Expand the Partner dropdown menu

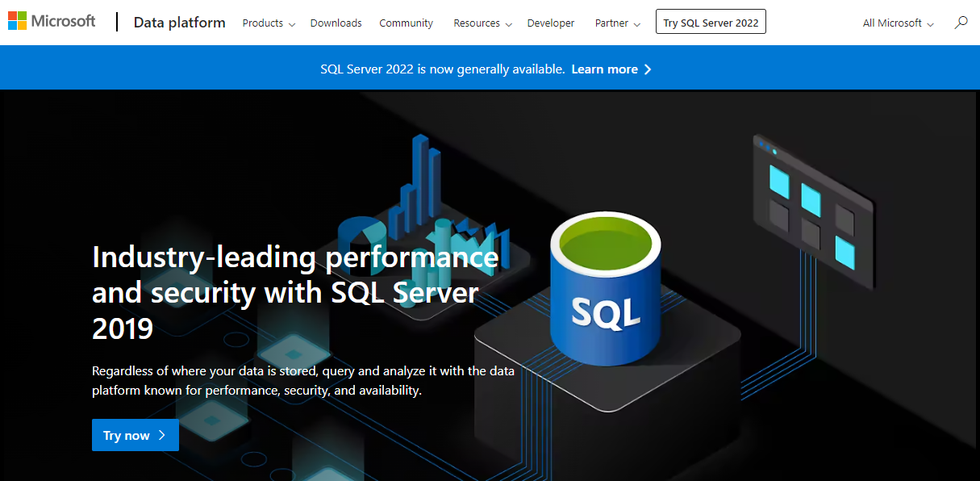pyautogui.click(x=617, y=23)
